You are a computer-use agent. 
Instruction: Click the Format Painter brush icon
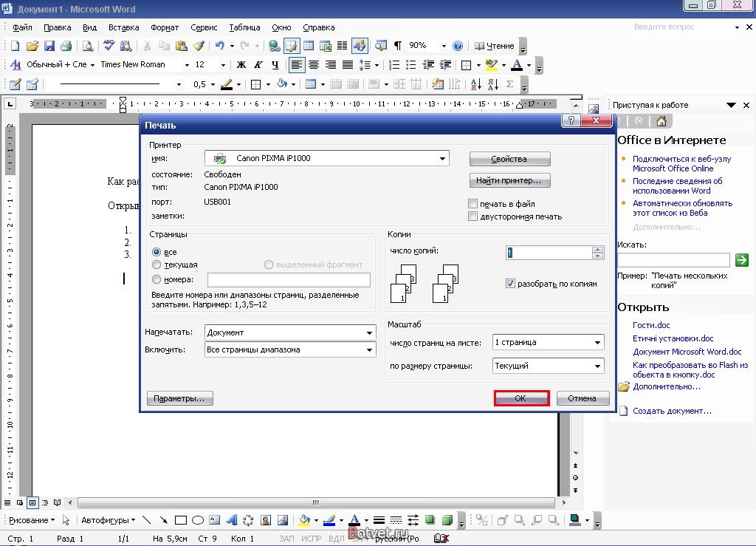coord(199,46)
